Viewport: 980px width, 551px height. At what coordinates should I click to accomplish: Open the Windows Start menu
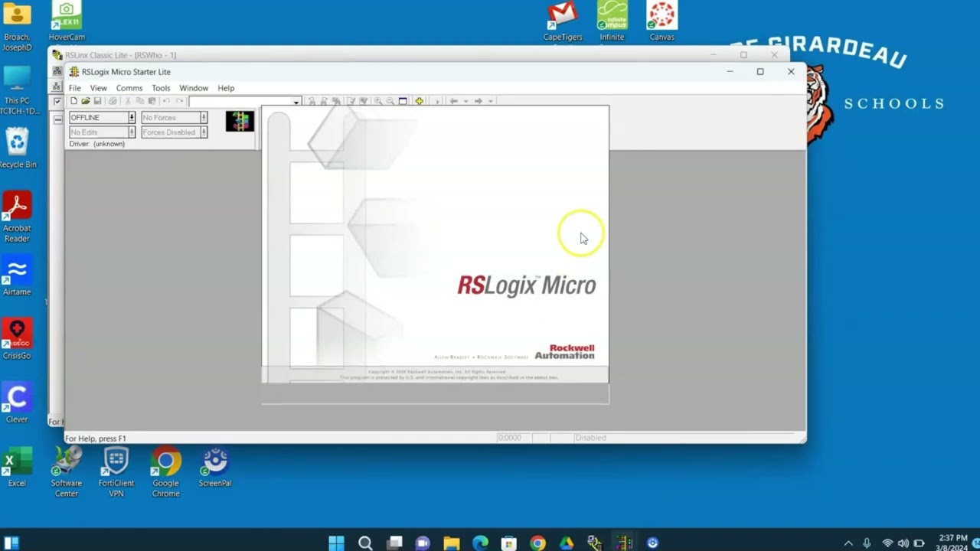tap(336, 543)
